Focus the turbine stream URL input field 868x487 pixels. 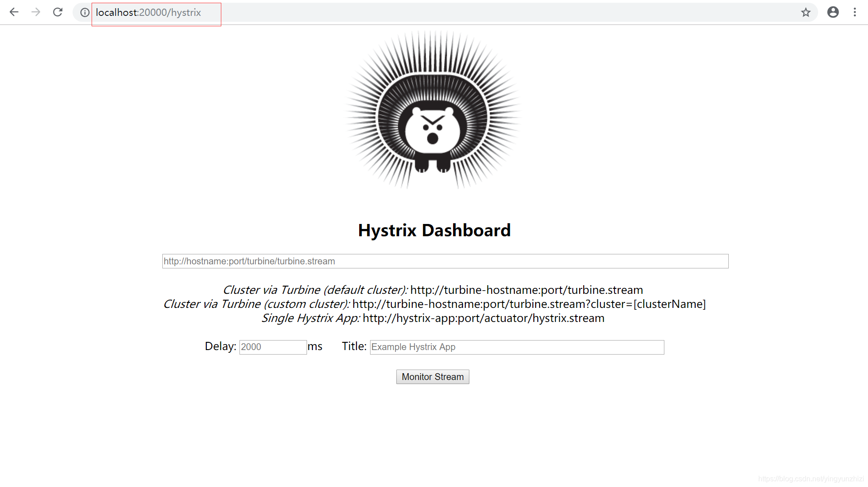[x=445, y=261]
